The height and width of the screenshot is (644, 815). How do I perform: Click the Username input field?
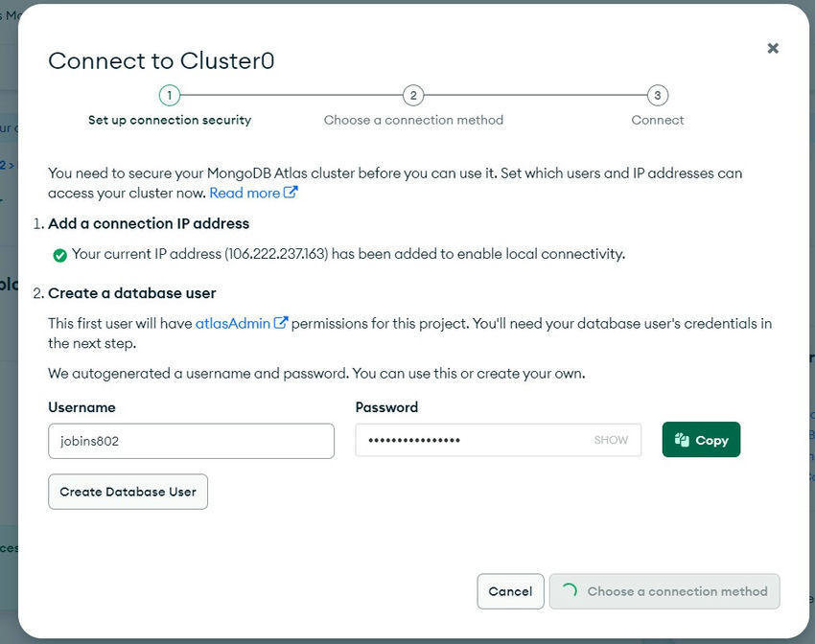coord(191,441)
